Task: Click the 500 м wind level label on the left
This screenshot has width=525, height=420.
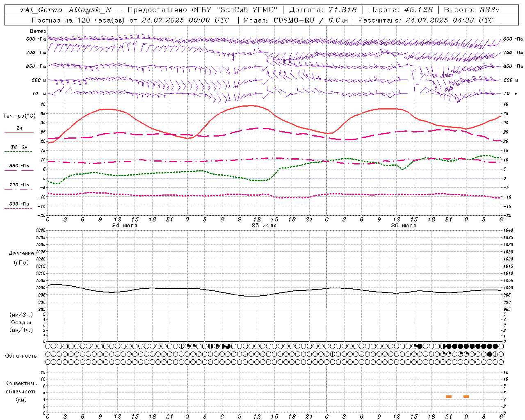Action: click(39, 80)
